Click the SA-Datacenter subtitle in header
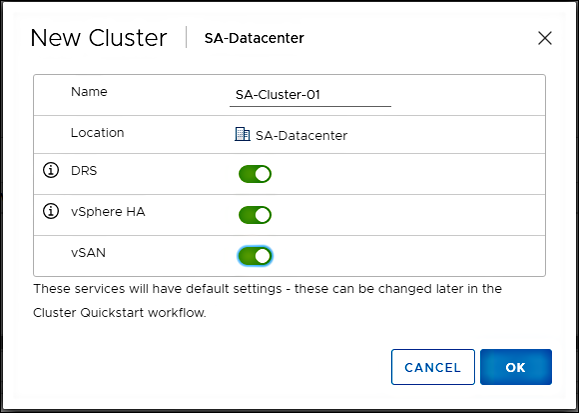Screen dimensions: 579x413 pyautogui.click(x=254, y=38)
